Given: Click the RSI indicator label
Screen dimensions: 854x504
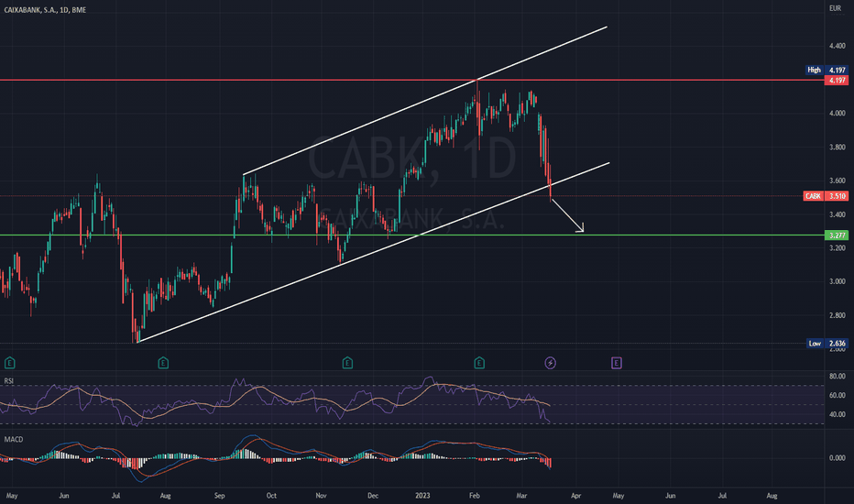Looking at the screenshot, I should [9, 381].
